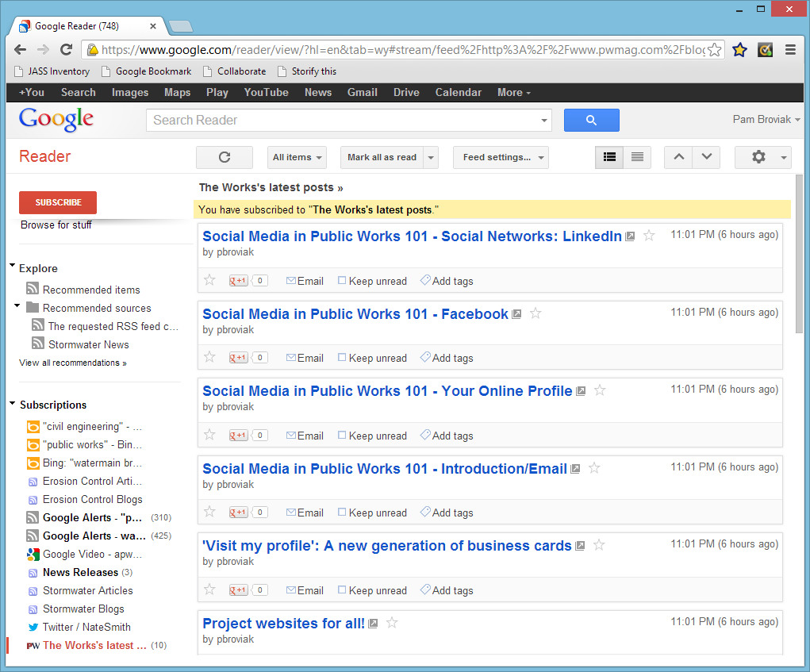Click Mark all as read
The width and height of the screenshot is (810, 672).
pyautogui.click(x=382, y=158)
